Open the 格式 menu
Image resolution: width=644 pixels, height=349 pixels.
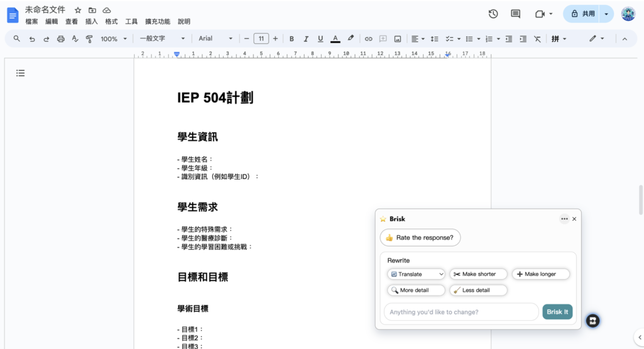point(111,22)
